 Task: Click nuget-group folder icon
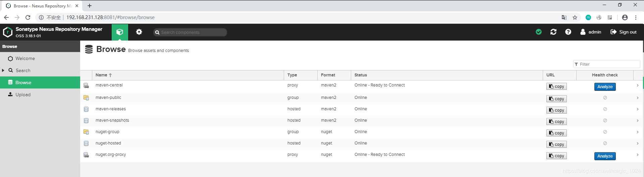click(86, 132)
